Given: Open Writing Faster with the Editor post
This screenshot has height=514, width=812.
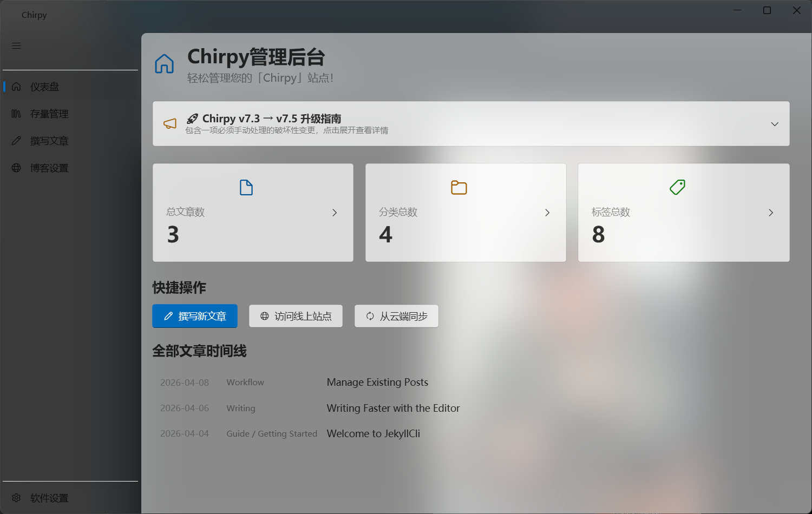Looking at the screenshot, I should pyautogui.click(x=393, y=408).
